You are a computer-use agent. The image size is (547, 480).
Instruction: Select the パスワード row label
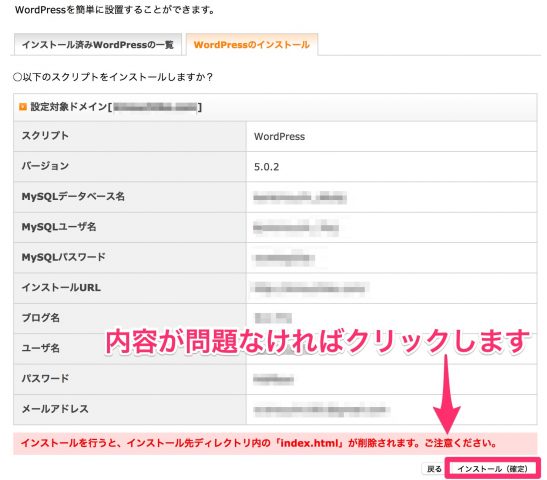[x=45, y=378]
